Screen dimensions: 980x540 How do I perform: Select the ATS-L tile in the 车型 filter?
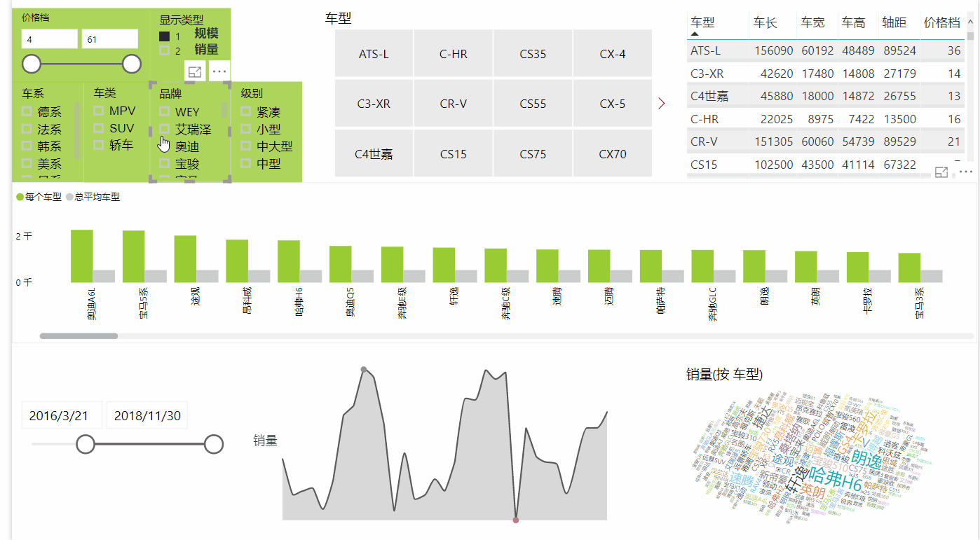tap(374, 53)
